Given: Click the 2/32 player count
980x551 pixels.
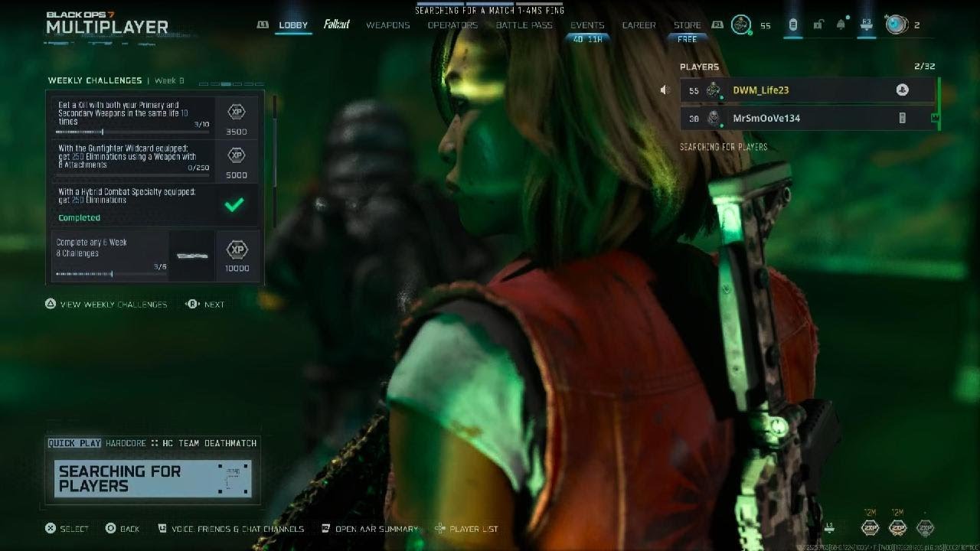Looking at the screenshot, I should [925, 67].
